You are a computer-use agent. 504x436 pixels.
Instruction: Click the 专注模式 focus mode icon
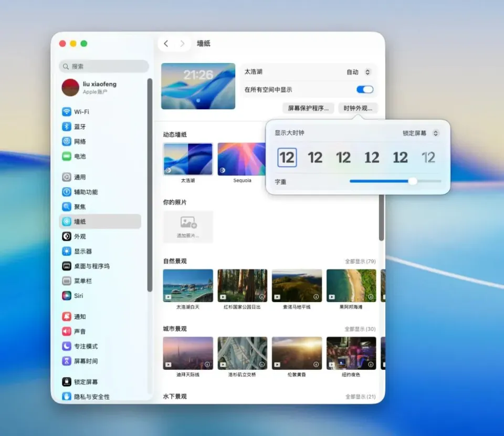67,346
